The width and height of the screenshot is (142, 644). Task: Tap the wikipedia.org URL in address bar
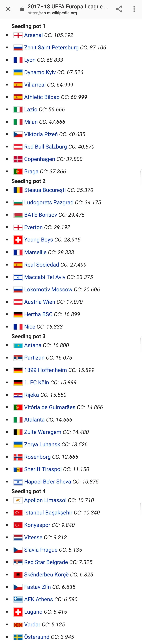tap(52, 13)
